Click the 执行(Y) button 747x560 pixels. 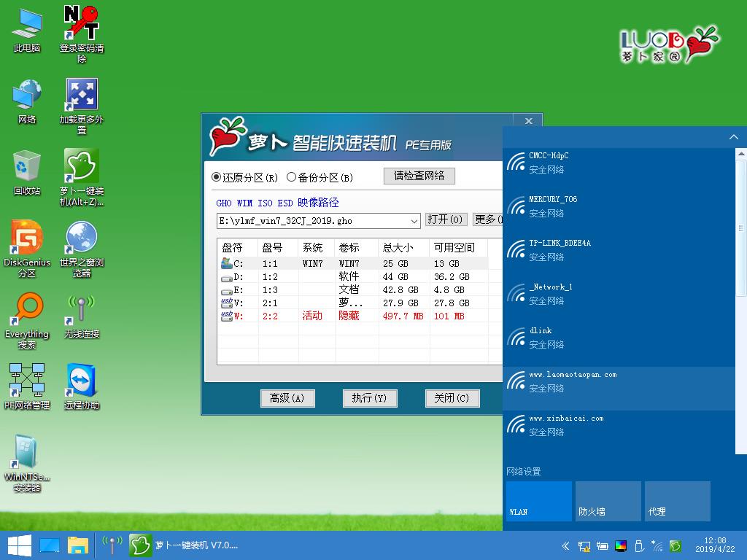pos(370,398)
